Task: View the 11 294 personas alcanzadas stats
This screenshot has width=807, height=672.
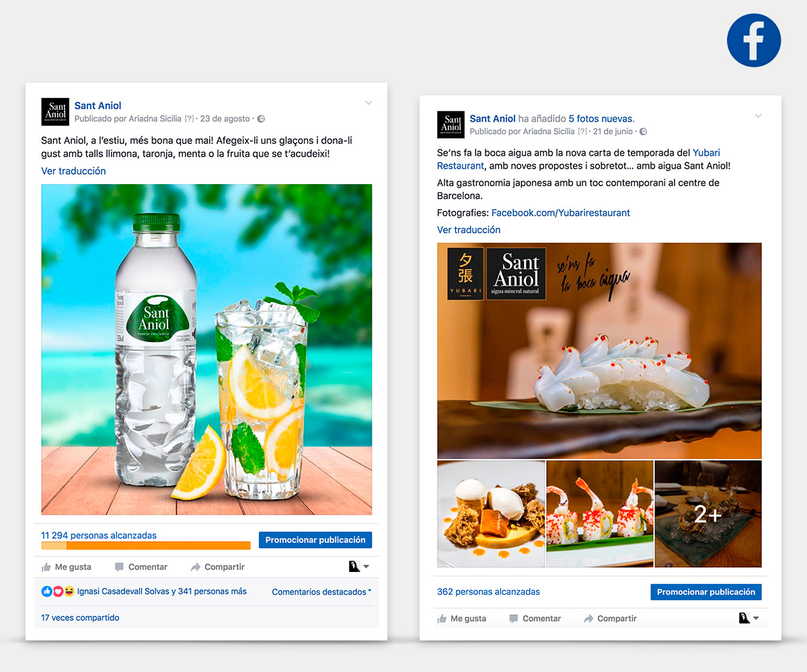Action: click(99, 536)
